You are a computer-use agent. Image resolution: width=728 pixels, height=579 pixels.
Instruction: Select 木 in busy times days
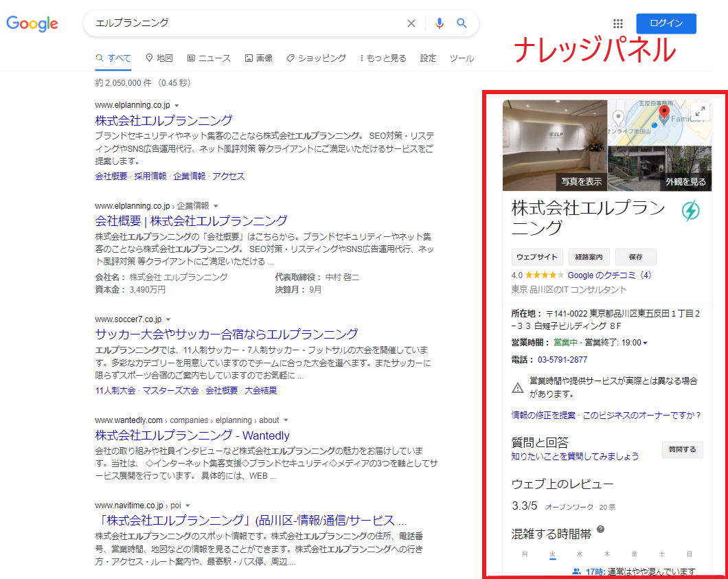click(607, 554)
